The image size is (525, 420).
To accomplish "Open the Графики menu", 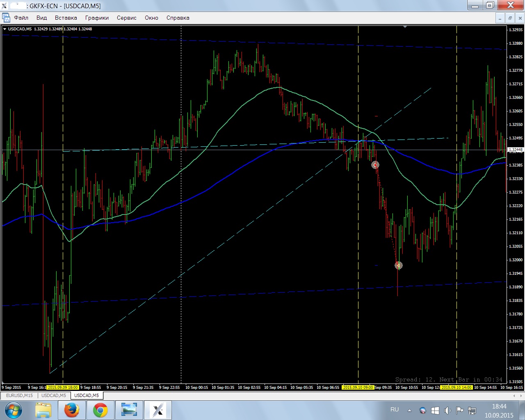I will [97, 18].
